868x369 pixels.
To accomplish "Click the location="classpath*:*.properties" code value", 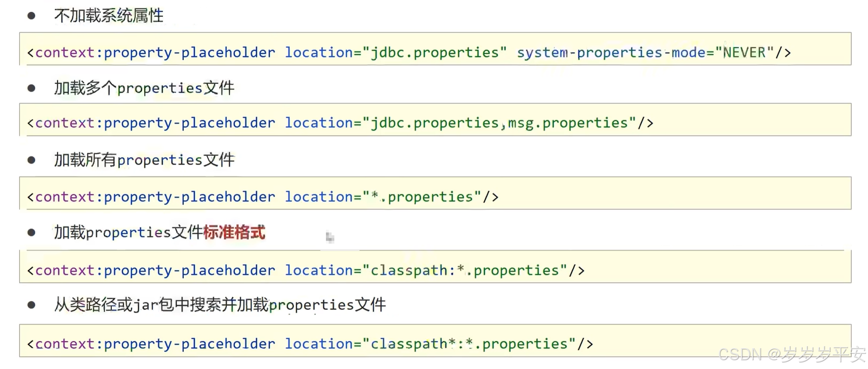I will coord(430,344).
